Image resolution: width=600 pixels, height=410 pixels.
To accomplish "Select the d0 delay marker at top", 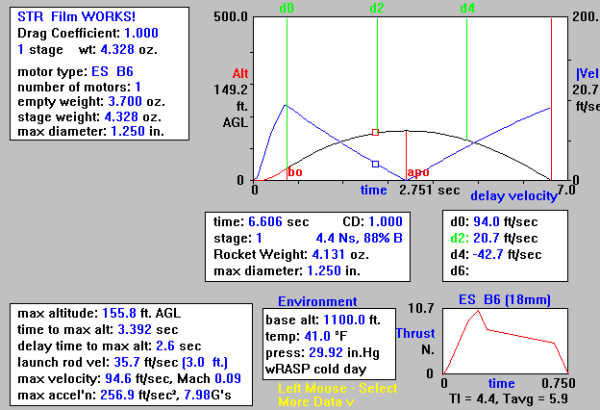I will point(287,8).
